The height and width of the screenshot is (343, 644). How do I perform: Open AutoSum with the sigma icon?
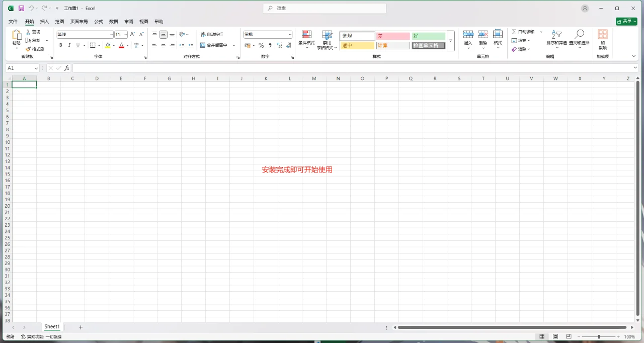(515, 31)
